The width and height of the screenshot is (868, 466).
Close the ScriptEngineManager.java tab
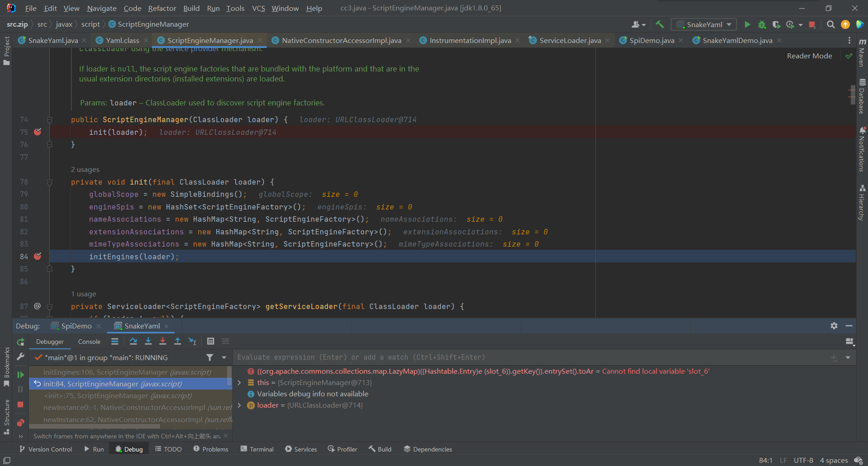[x=260, y=40]
